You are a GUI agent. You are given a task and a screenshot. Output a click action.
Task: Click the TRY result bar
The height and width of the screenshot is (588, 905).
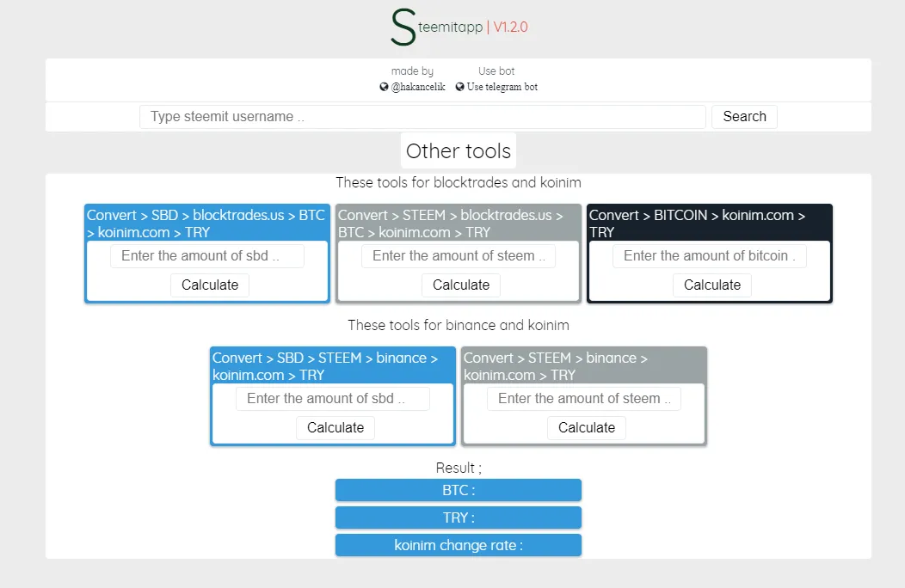click(x=459, y=518)
